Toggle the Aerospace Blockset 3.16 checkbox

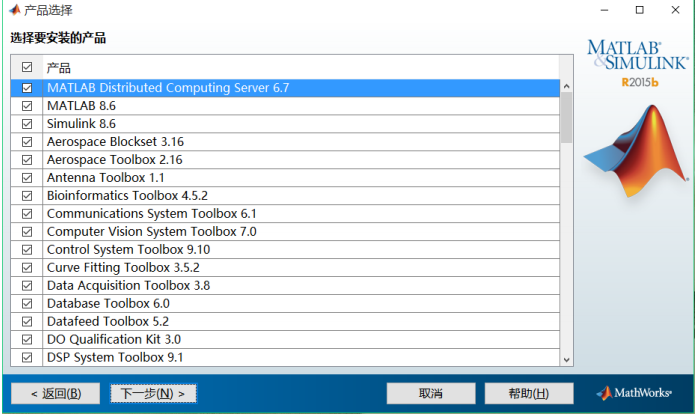(x=27, y=142)
